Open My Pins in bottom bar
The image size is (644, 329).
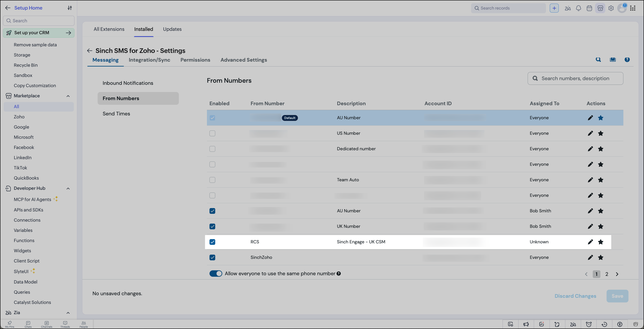(x=10, y=324)
